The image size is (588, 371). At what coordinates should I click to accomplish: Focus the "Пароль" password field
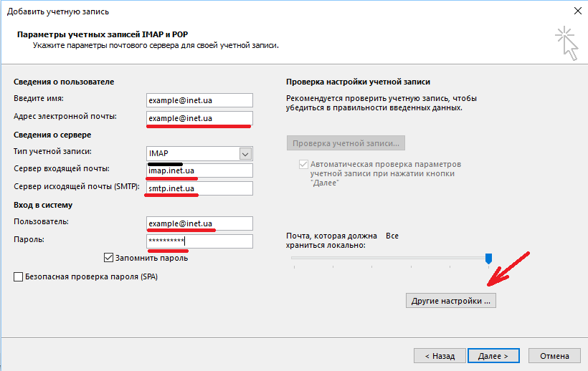click(x=199, y=241)
